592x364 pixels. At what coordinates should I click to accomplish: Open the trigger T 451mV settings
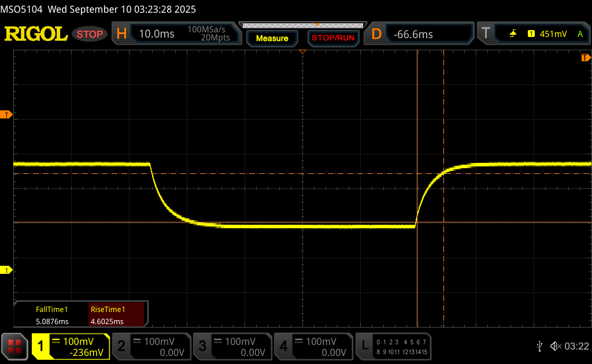coord(532,34)
